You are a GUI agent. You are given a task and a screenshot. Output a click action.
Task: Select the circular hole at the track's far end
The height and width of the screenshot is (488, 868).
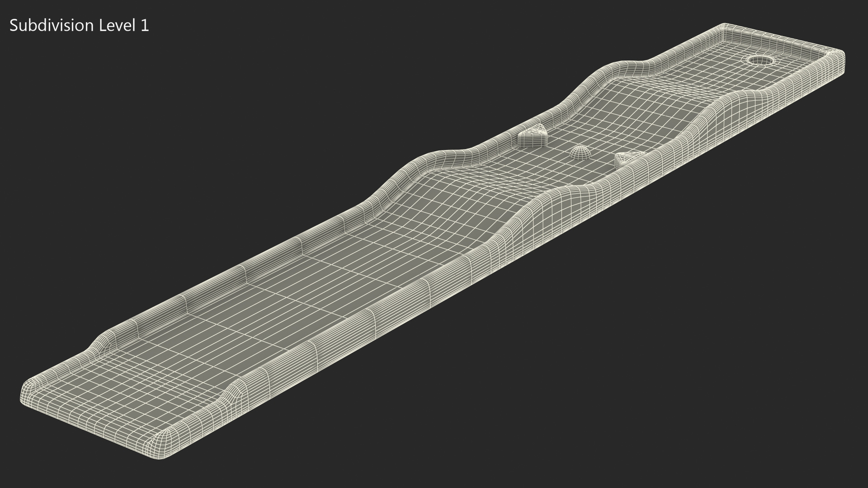tap(761, 60)
